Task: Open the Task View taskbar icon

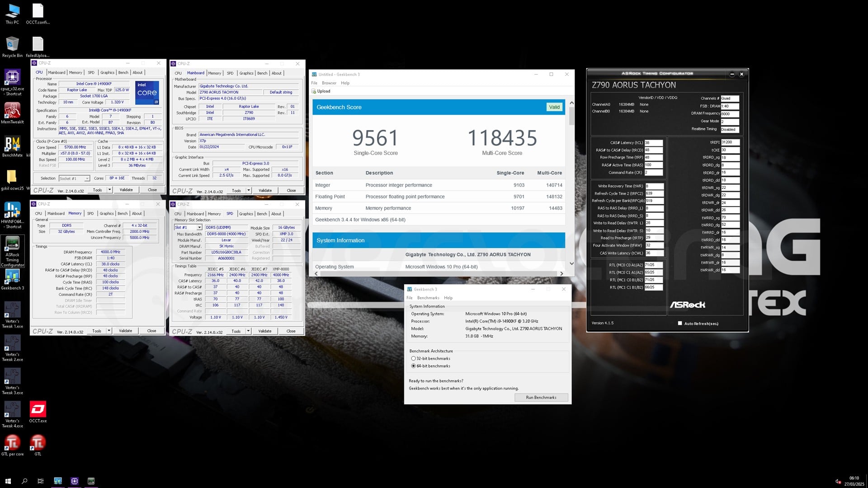Action: (x=41, y=481)
